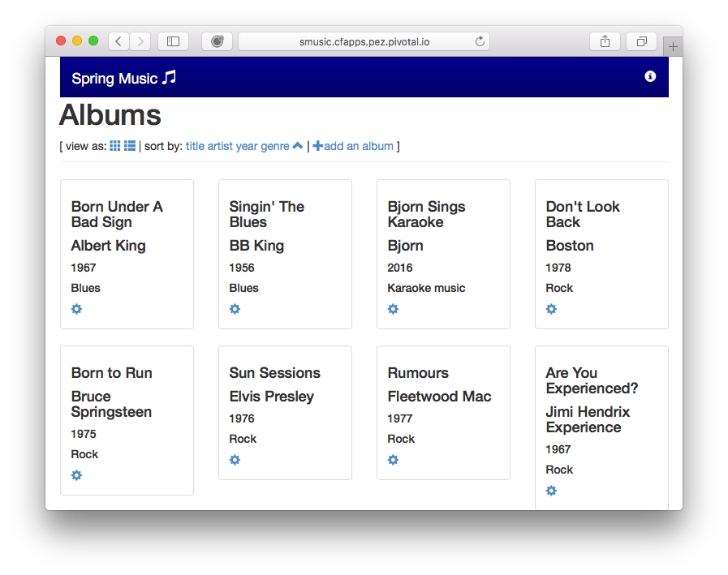Click the browser extension icon beside address bar

[x=217, y=41]
